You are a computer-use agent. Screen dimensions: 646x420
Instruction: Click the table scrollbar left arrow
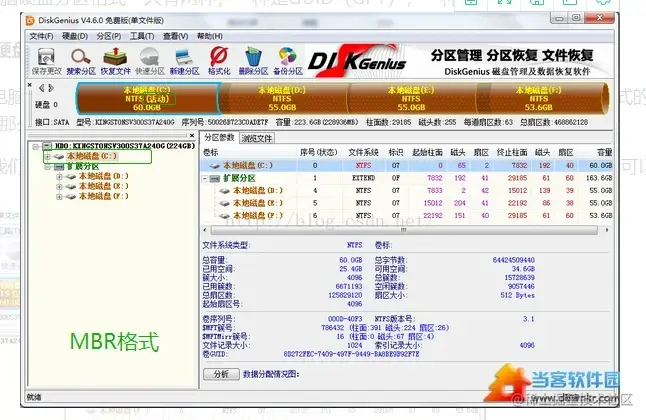205,230
